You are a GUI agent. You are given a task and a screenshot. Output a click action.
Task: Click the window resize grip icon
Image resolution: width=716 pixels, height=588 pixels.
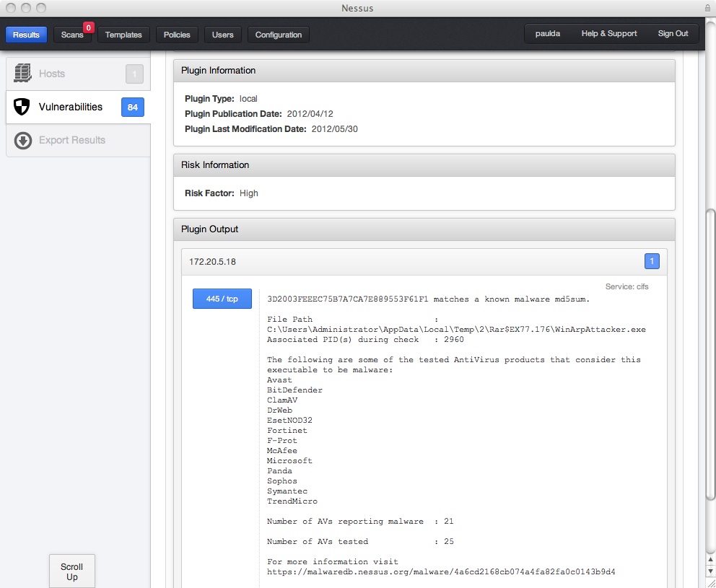(x=711, y=582)
